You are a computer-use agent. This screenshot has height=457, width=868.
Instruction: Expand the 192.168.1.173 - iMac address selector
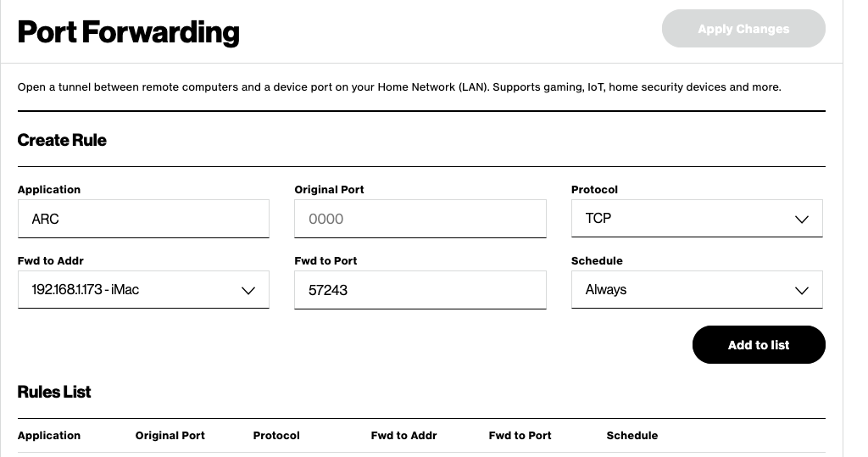pos(143,290)
